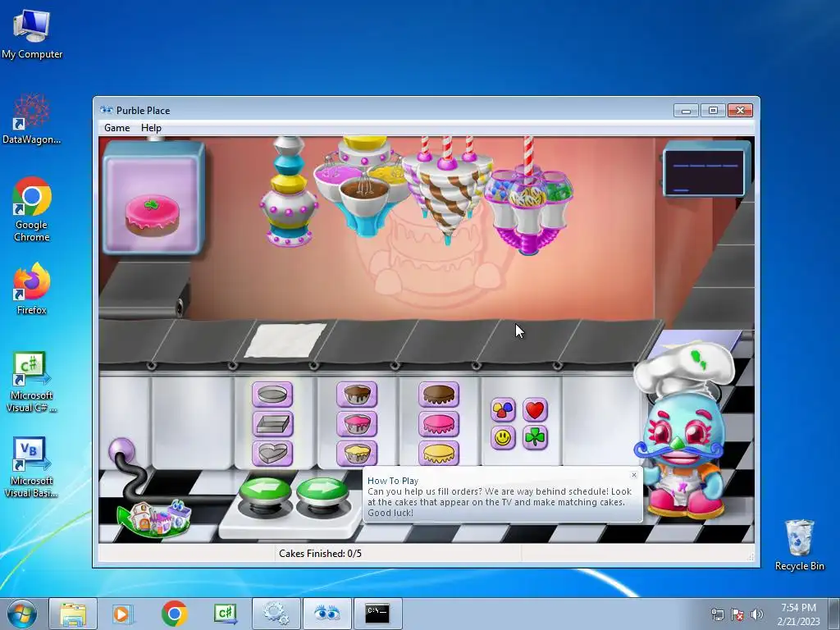This screenshot has width=840, height=630.
Task: Open Microsoft Visual Basic desktop shortcut
Action: [x=32, y=468]
